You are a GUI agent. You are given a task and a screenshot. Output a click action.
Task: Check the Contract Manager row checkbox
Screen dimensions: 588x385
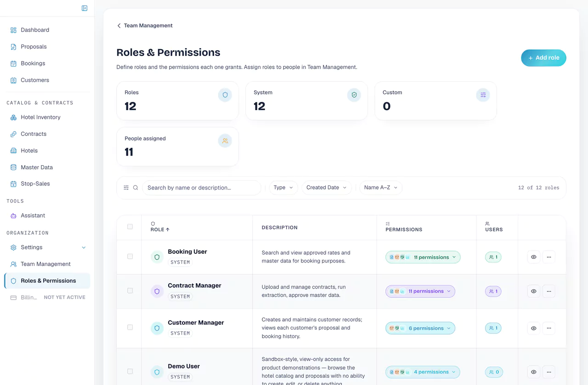tap(130, 290)
